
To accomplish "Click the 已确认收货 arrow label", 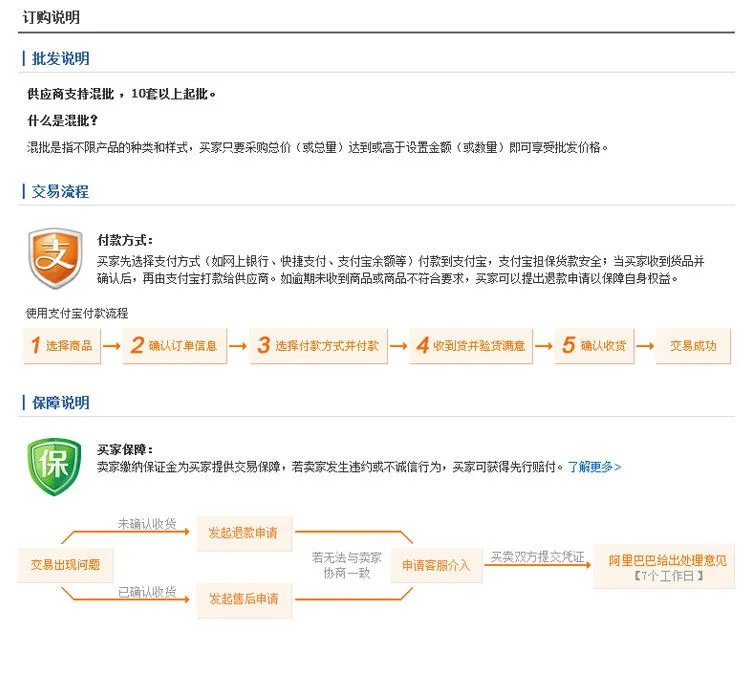I will [x=147, y=592].
